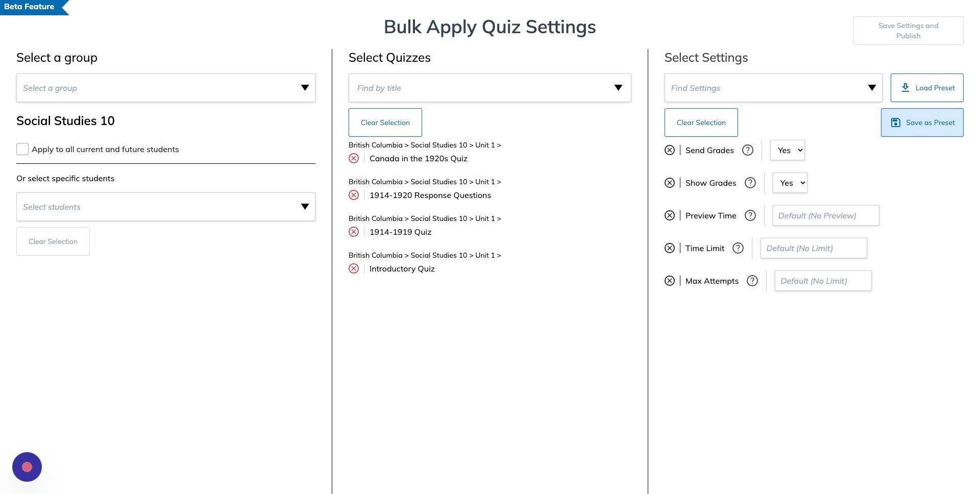Open help for Show Grades

pos(750,183)
